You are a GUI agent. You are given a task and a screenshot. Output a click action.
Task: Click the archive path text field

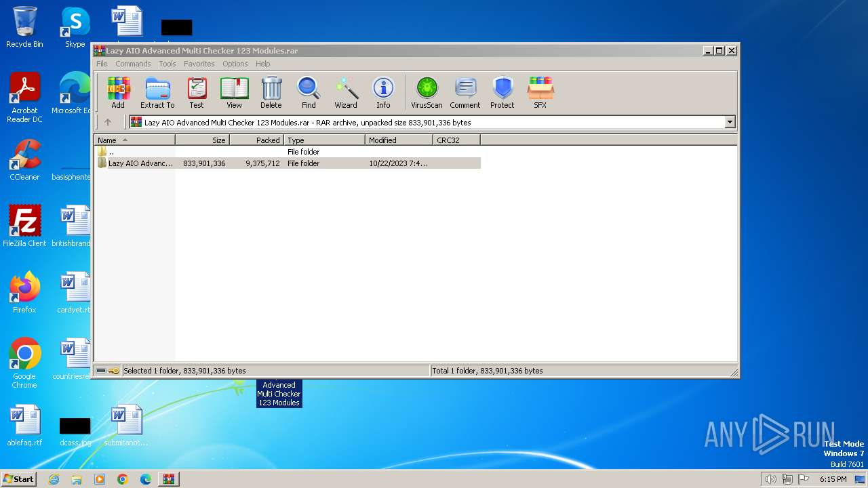427,123
